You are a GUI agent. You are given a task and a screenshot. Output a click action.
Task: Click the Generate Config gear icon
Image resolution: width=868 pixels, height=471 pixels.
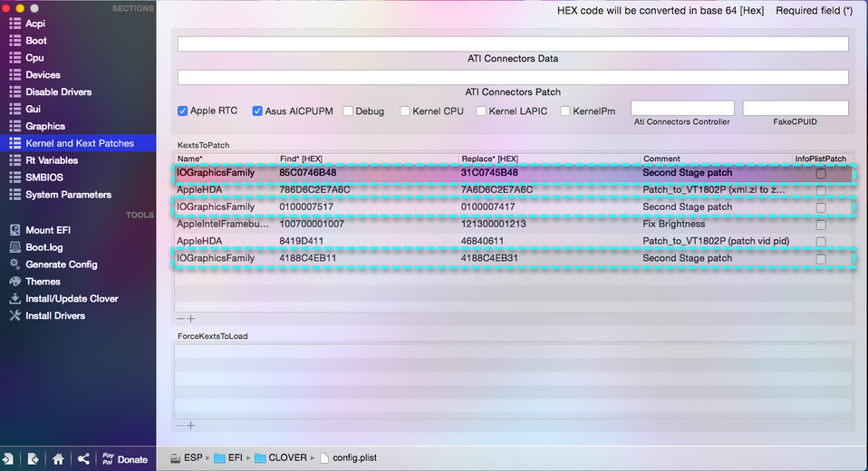pos(14,264)
